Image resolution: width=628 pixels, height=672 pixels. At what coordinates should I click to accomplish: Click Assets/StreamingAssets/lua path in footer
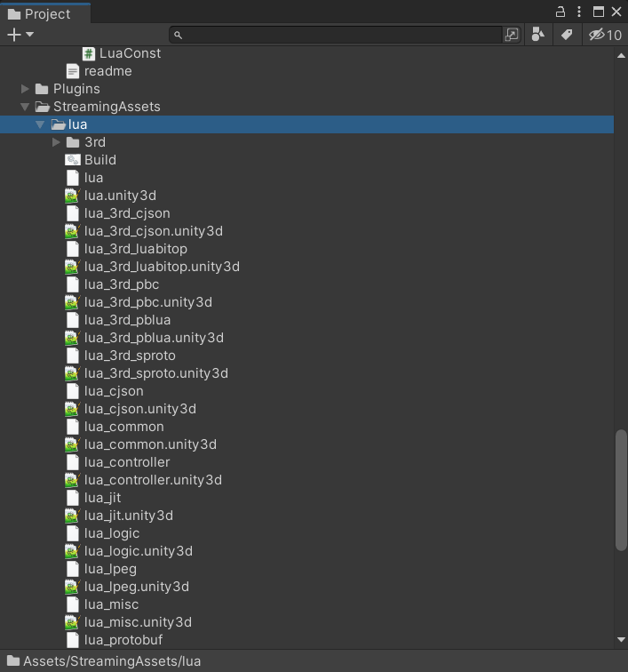point(112,661)
